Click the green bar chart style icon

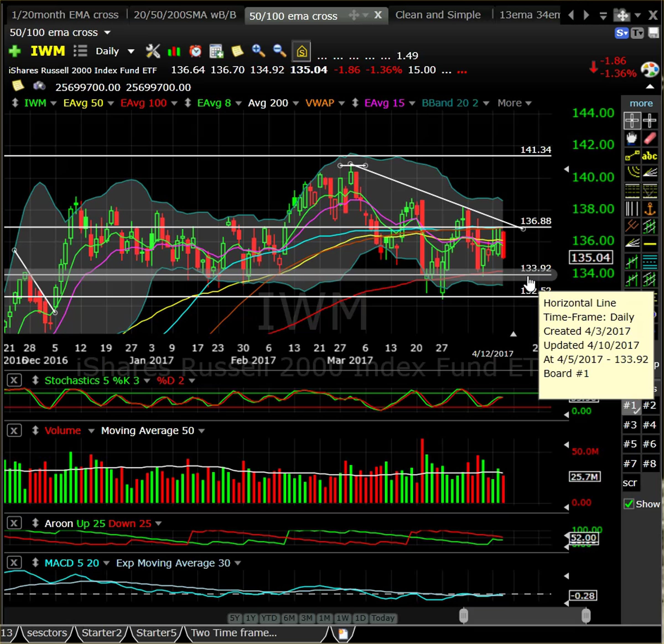[x=174, y=51]
